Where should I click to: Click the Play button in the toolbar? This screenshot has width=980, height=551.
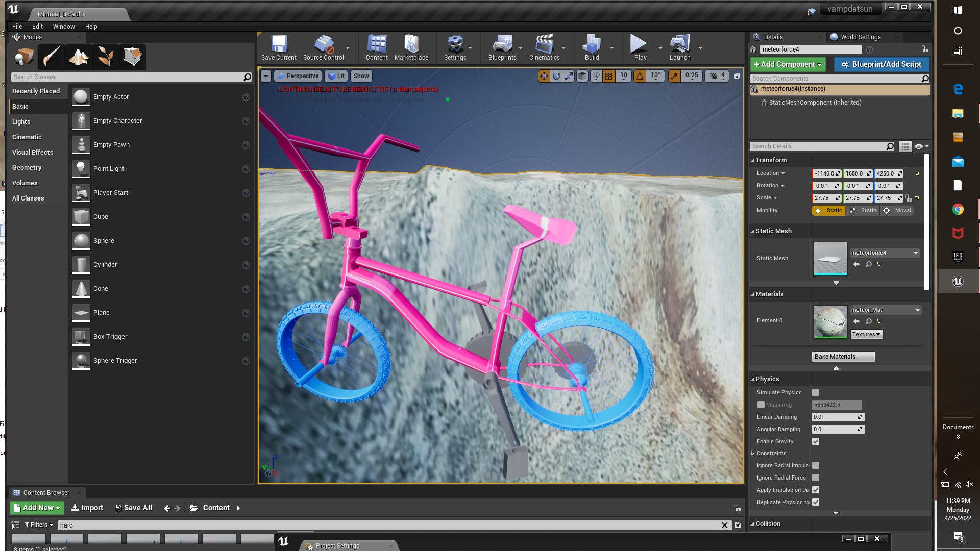(x=640, y=48)
